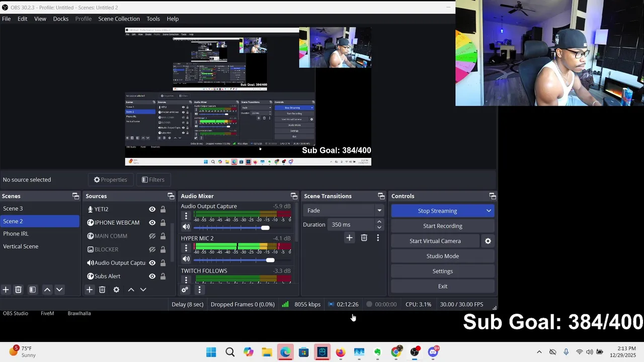Click the HYPER MIC 2 volume slider handle

(x=270, y=260)
